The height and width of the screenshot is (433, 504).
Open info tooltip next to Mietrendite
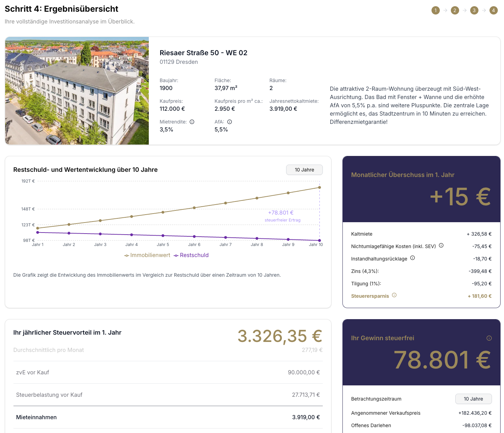click(192, 122)
